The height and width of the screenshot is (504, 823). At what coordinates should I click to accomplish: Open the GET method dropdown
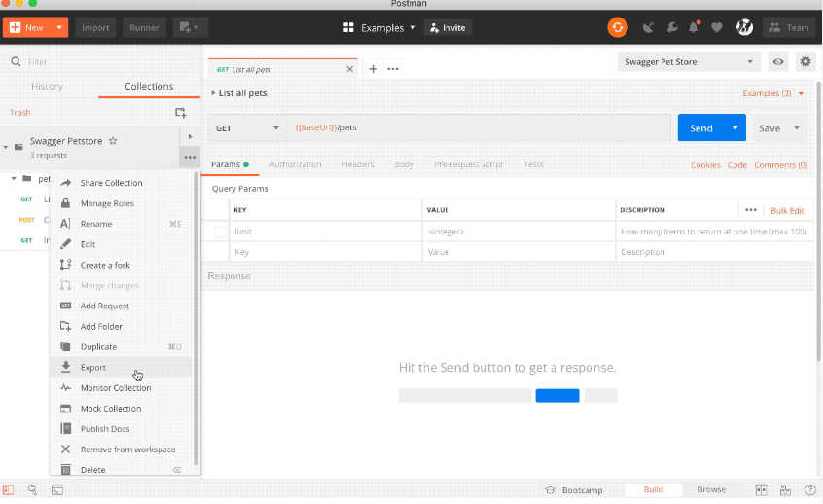pos(247,128)
